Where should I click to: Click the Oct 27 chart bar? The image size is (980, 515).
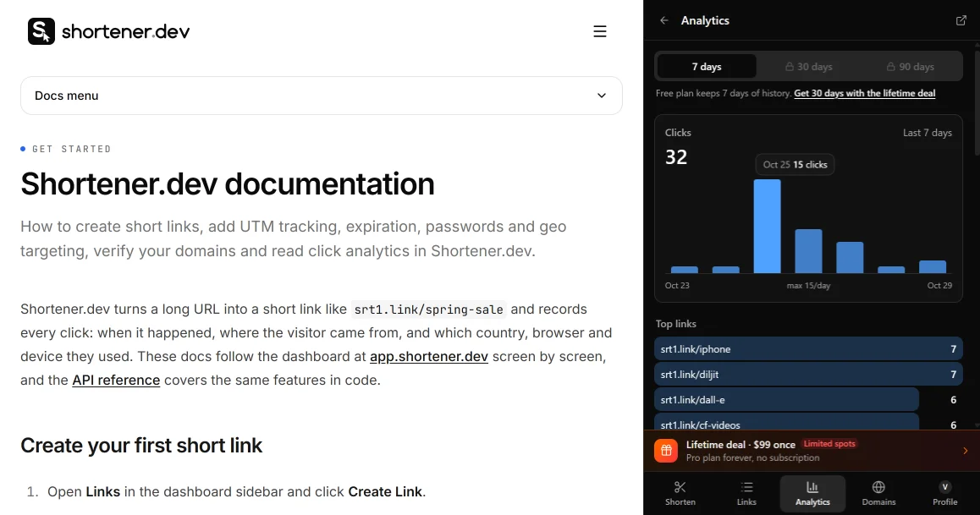[850, 258]
